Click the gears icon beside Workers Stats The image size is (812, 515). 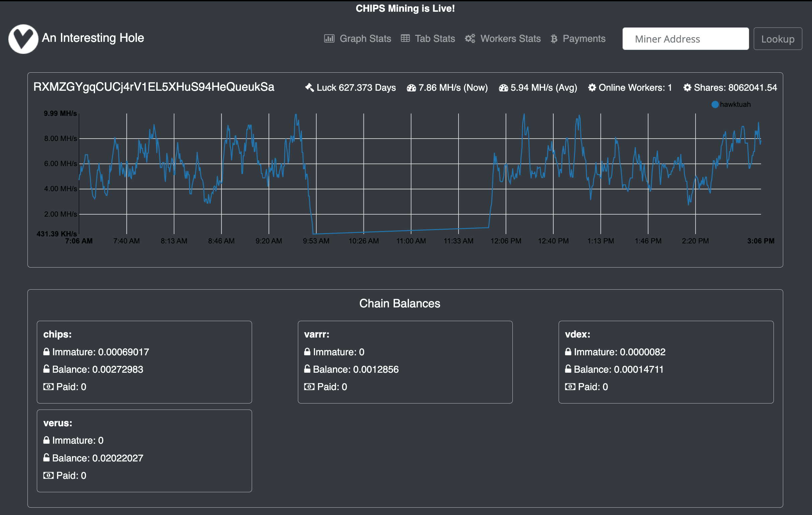(470, 39)
